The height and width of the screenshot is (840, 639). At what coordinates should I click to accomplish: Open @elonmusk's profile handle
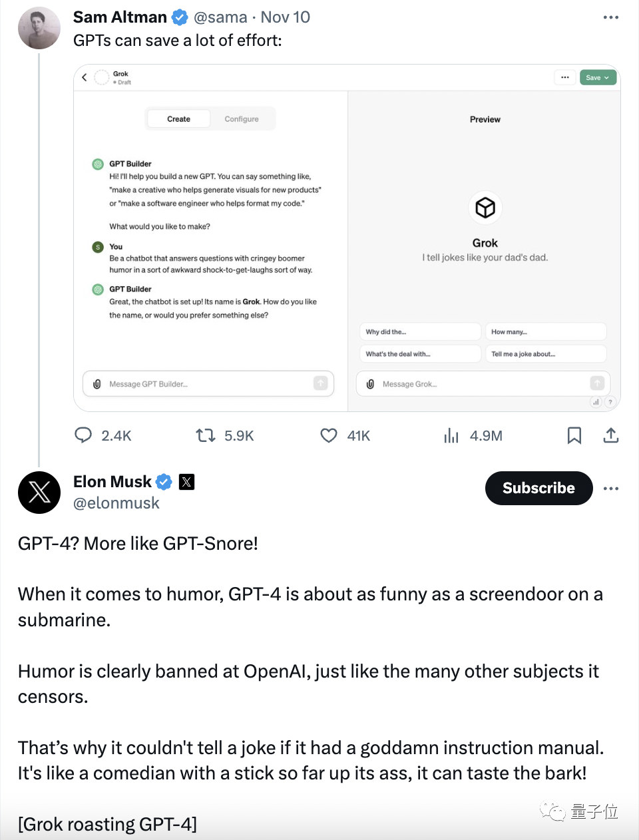[116, 503]
